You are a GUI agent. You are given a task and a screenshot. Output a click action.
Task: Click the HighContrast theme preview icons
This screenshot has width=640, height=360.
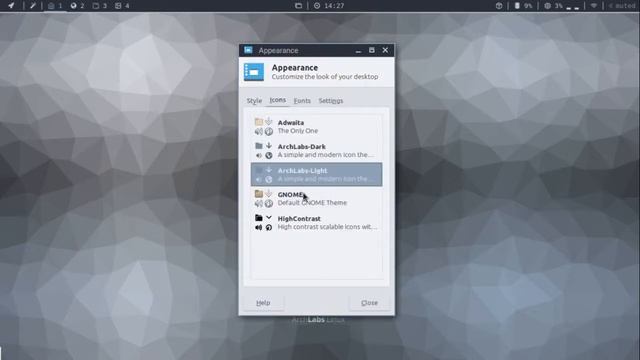tap(264, 222)
